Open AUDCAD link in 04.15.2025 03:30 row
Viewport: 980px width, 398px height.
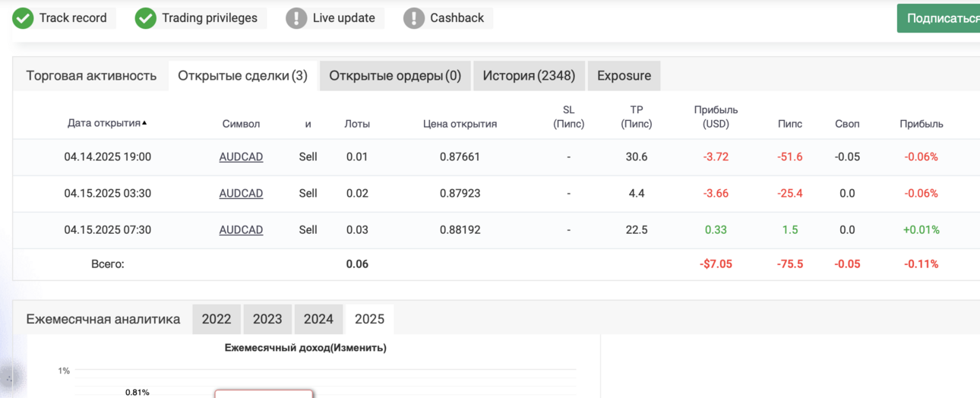pyautogui.click(x=241, y=194)
